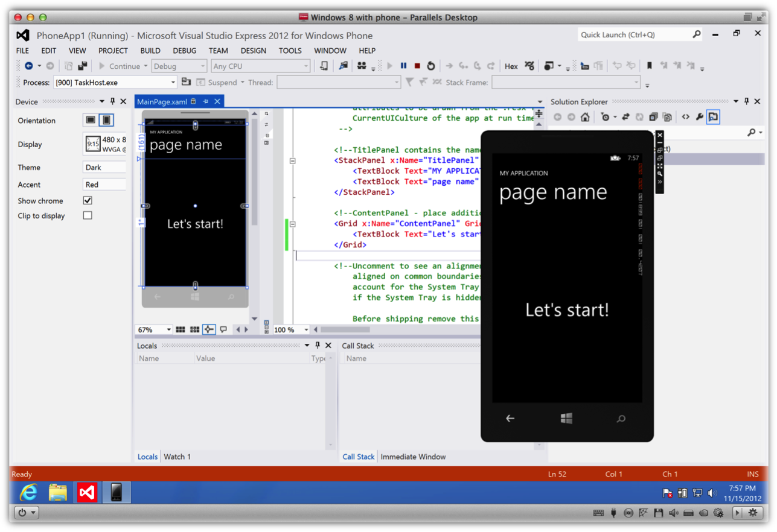Click the Suspend button in process toolbar

point(217,83)
